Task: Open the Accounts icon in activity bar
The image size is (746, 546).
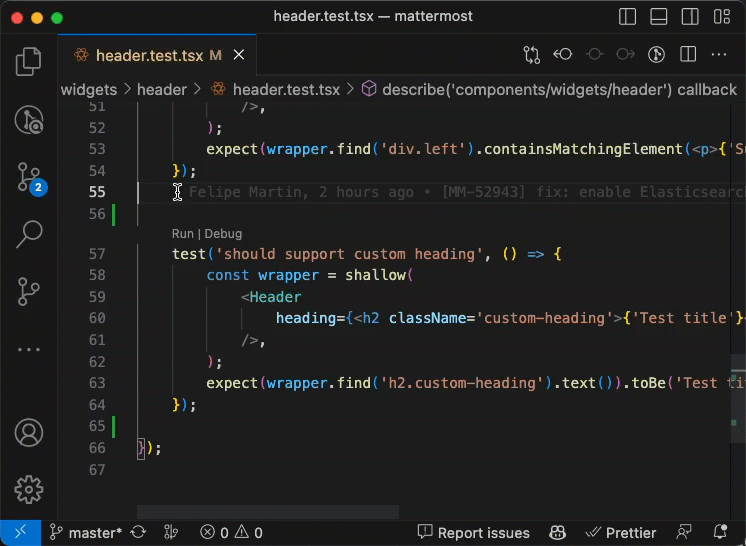Action: point(29,432)
